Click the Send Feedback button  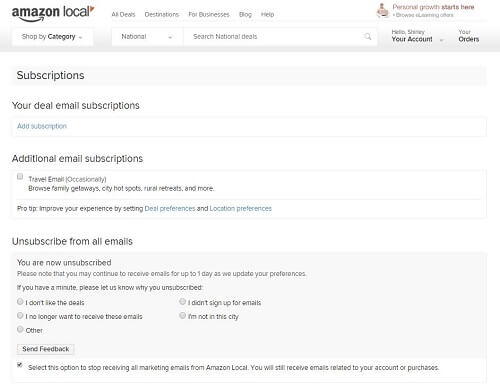click(46, 349)
